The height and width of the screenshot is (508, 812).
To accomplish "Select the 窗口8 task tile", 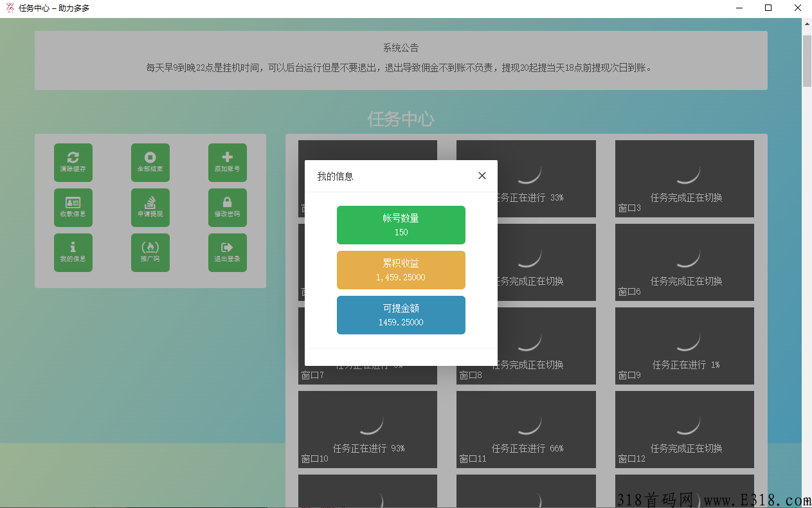I will coord(526,346).
